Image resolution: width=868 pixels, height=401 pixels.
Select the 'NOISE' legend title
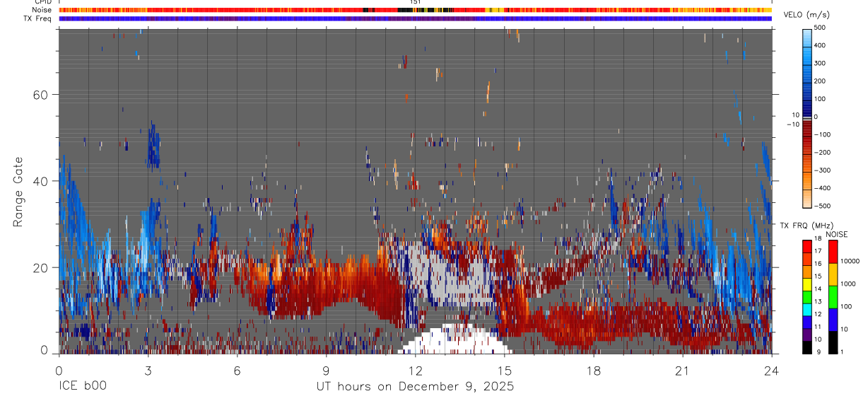(x=836, y=234)
